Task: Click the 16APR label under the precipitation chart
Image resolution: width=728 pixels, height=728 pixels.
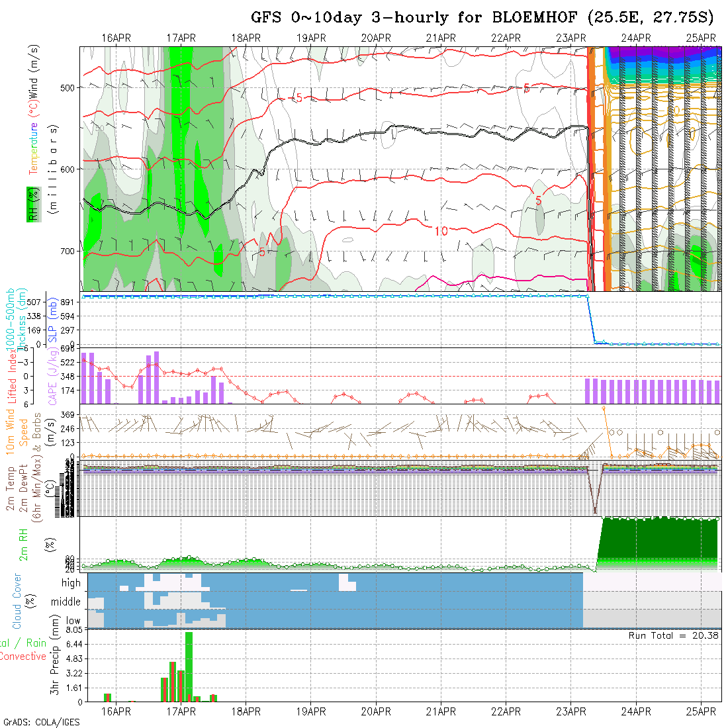Action: click(116, 711)
